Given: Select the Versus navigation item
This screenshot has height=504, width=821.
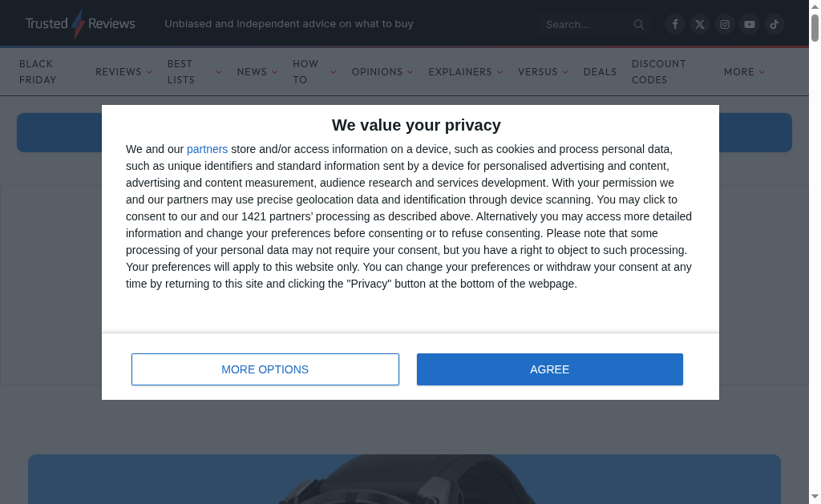Looking at the screenshot, I should point(537,72).
